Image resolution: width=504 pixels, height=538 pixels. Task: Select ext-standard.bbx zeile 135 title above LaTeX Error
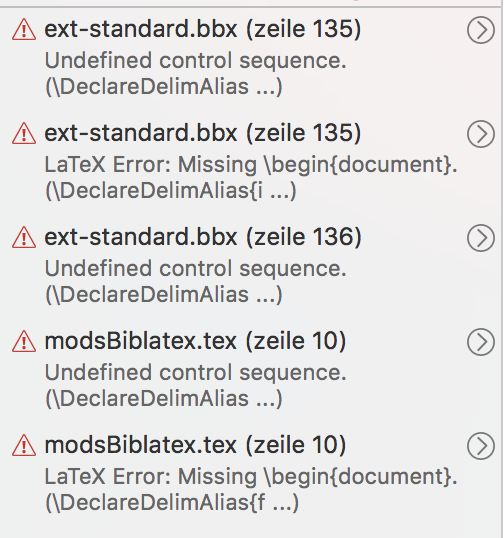(203, 133)
